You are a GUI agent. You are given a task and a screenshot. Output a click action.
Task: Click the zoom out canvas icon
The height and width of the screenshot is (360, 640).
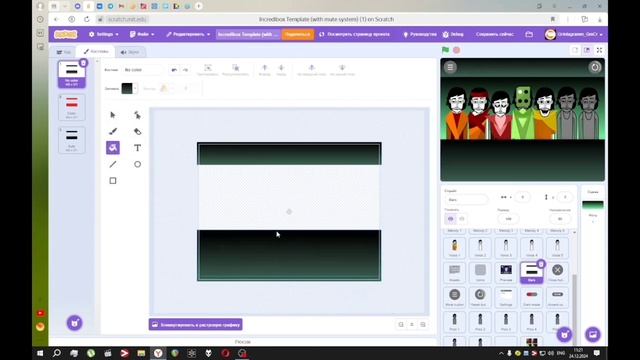401,324
